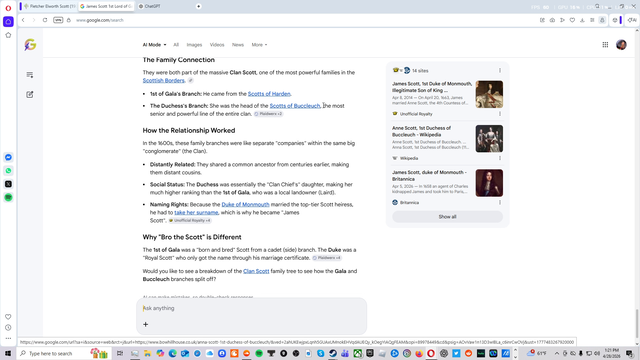
Task: Open Facebook Messenger in the sidebar
Action: pyautogui.click(x=8, y=157)
